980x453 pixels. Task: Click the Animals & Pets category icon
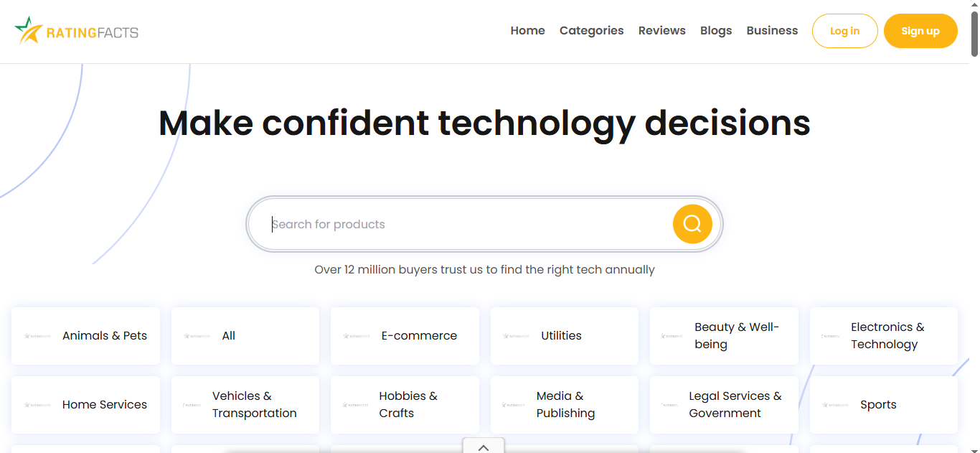(37, 335)
